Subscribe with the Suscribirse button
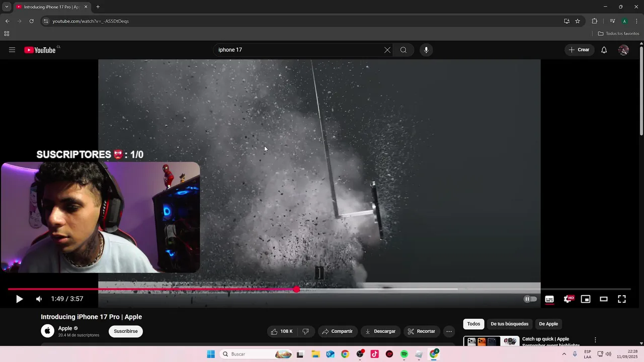 point(126,331)
